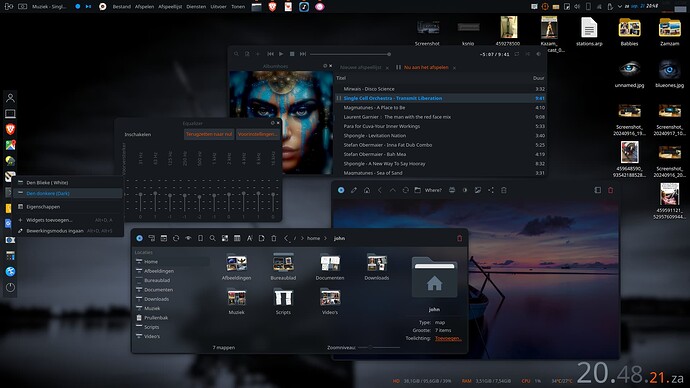The image size is (690, 388).
Task: Stop playback in the music player
Action: click(292, 54)
